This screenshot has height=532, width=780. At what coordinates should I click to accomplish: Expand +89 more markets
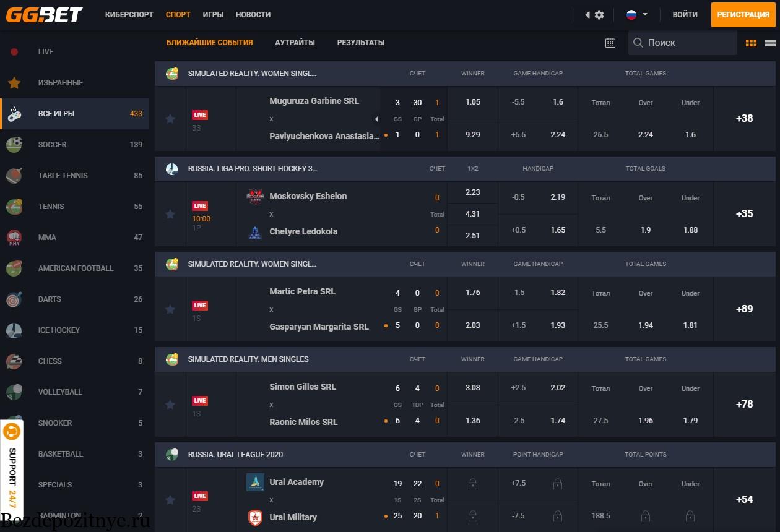tap(744, 309)
